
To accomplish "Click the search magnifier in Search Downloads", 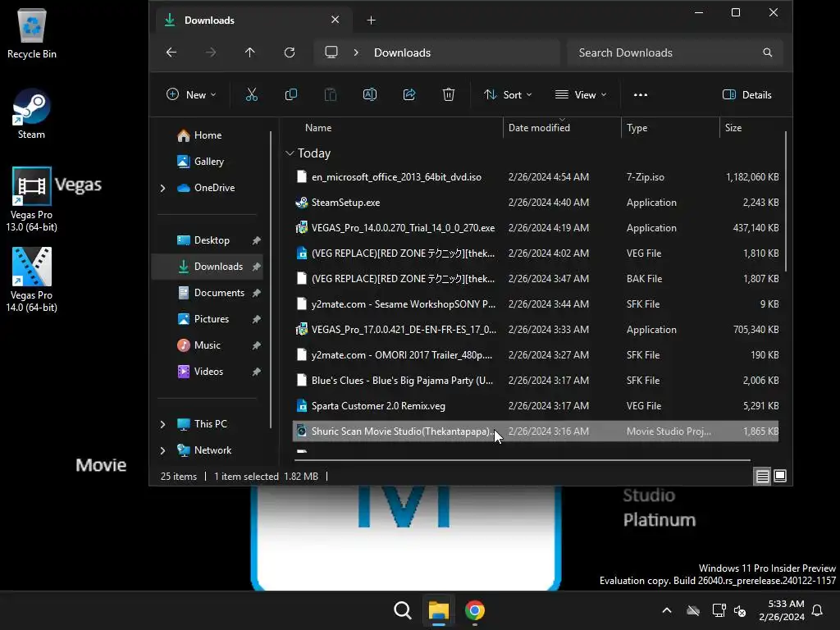I will pyautogui.click(x=767, y=52).
